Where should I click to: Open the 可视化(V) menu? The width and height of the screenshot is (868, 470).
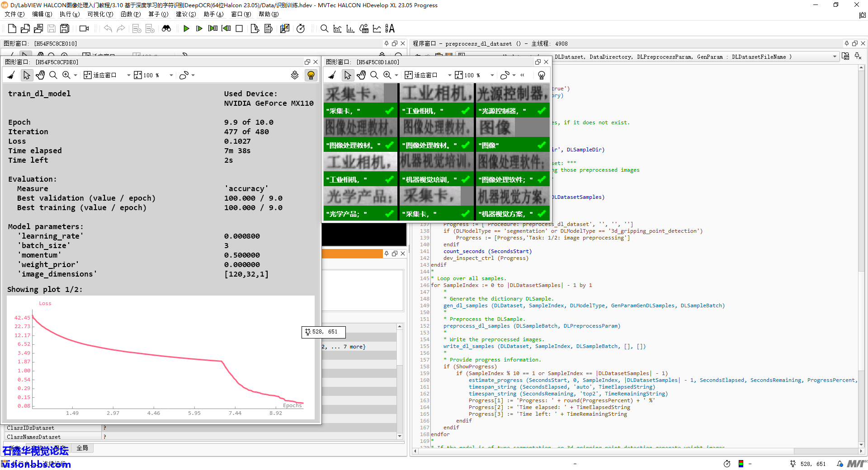(x=100, y=14)
